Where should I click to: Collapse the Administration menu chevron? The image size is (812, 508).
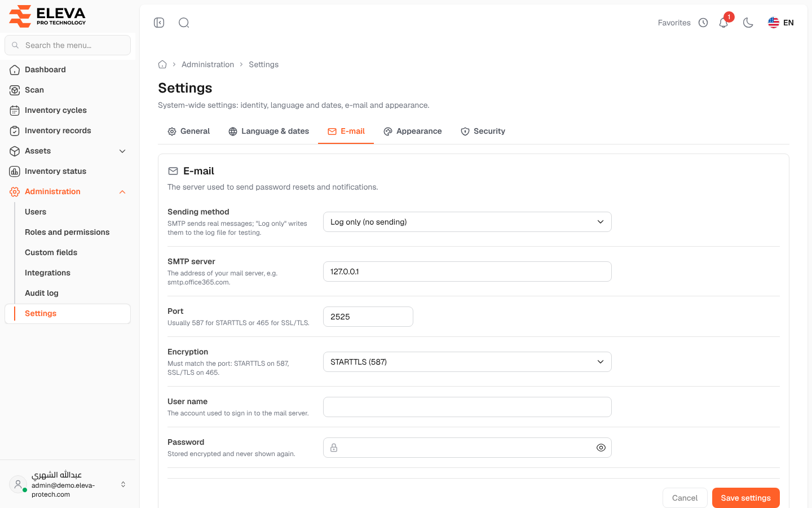122,192
